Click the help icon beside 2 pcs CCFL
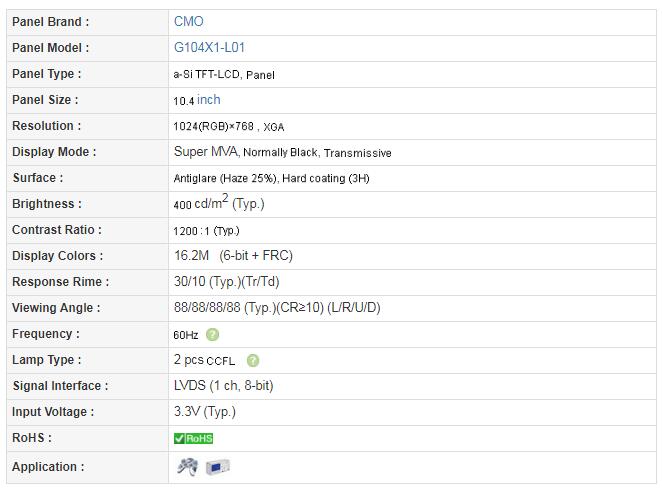This screenshot has width=662, height=493. tap(253, 360)
